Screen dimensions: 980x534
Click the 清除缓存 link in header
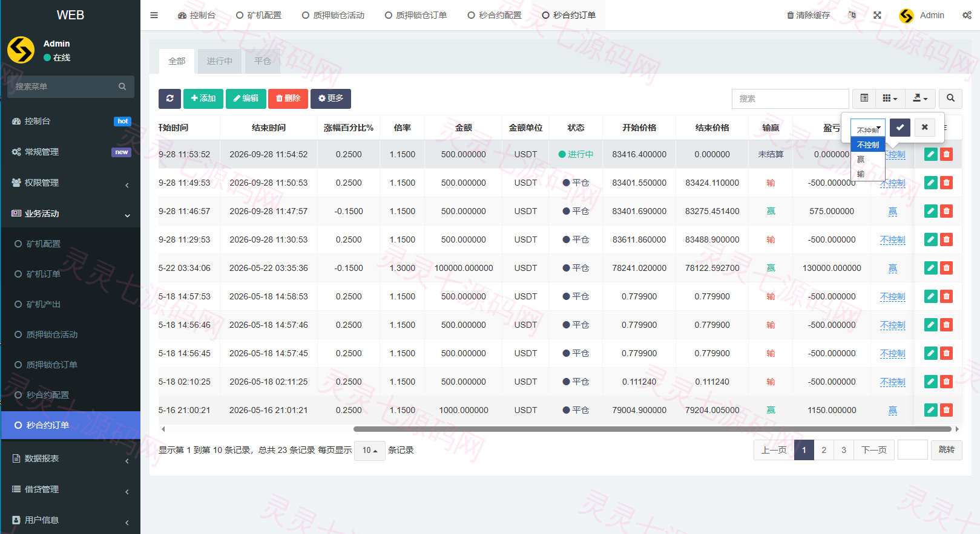pyautogui.click(x=808, y=15)
